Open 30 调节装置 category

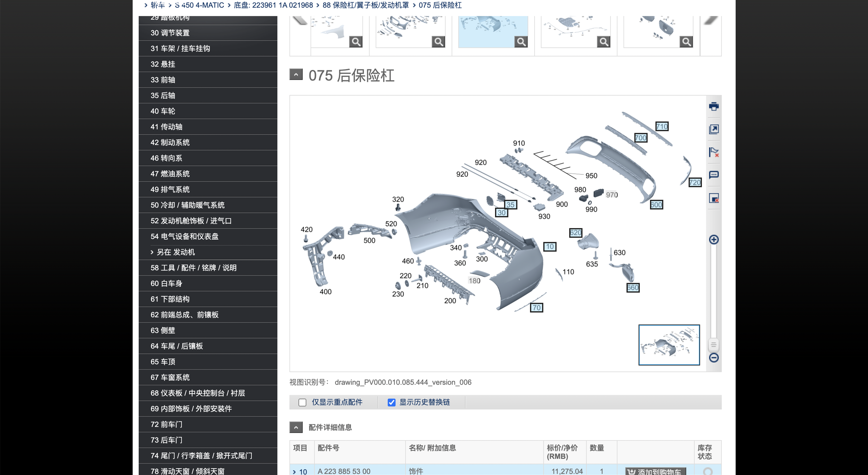click(x=208, y=33)
